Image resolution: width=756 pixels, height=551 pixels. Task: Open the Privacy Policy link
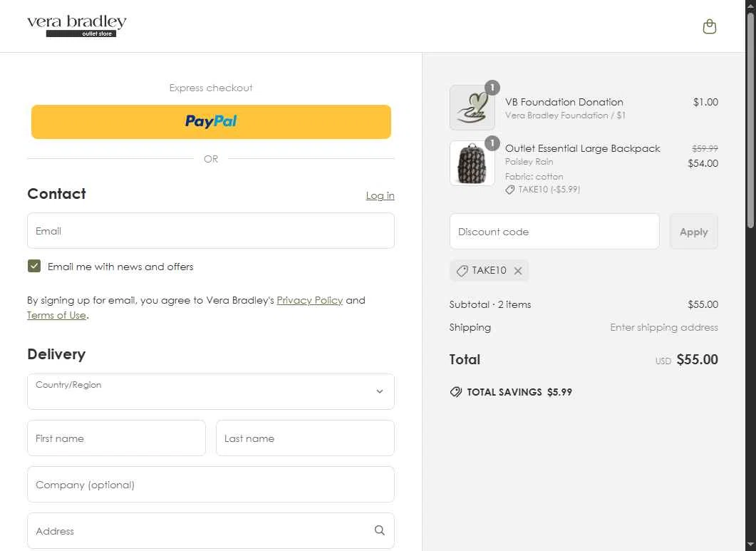pyautogui.click(x=309, y=300)
